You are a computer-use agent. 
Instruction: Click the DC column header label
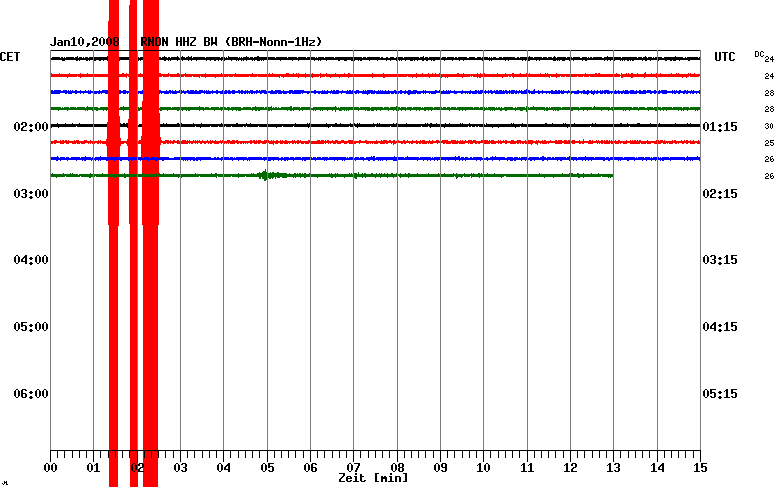pyautogui.click(x=759, y=54)
